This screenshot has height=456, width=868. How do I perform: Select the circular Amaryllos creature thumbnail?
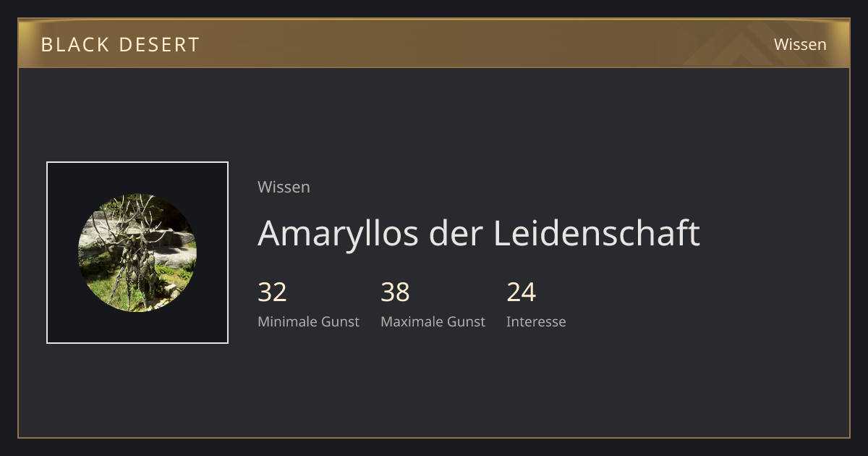[x=137, y=253]
